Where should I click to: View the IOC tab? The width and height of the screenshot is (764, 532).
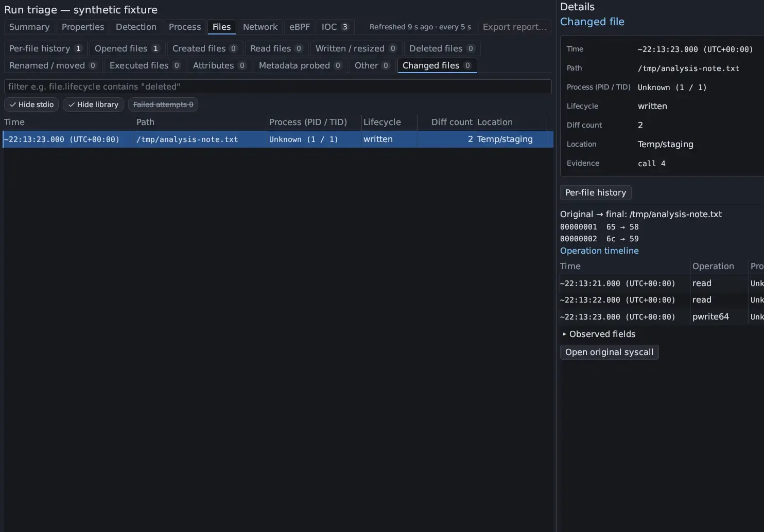(x=335, y=27)
